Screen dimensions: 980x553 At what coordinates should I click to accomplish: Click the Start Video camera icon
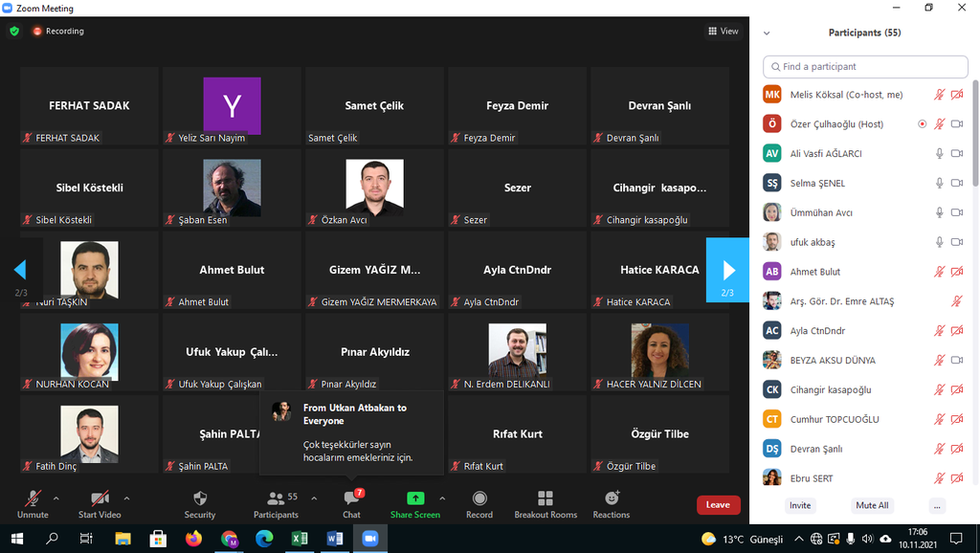(100, 498)
